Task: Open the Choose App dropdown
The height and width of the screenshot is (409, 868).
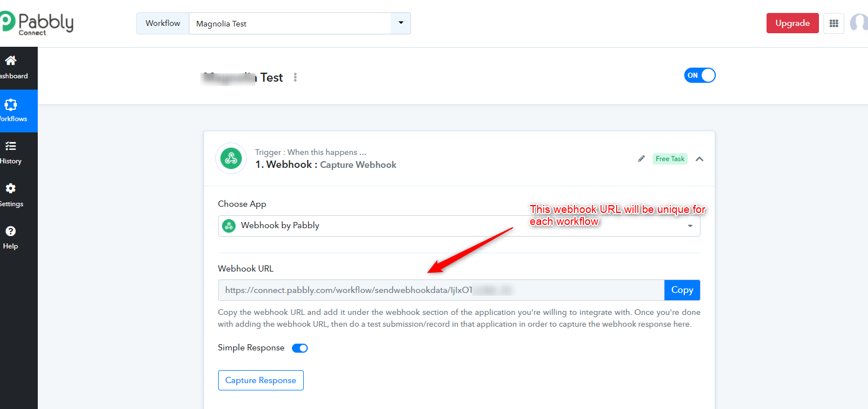Action: pyautogui.click(x=459, y=226)
